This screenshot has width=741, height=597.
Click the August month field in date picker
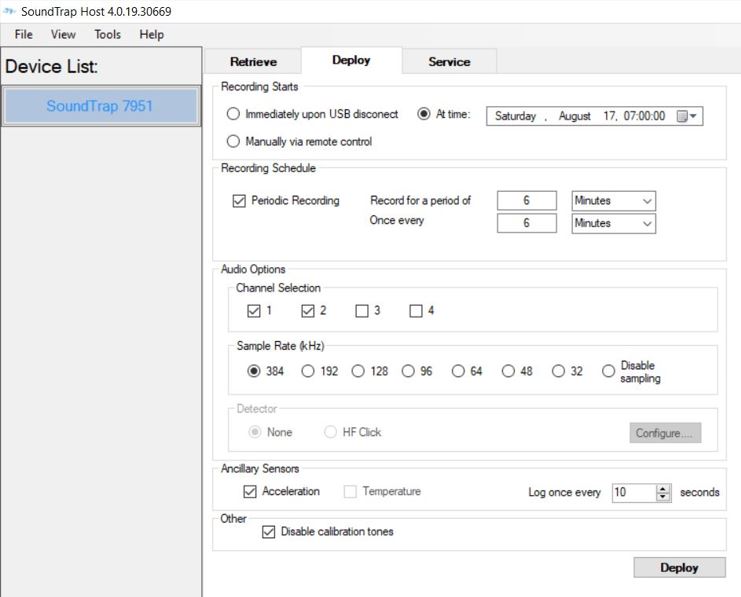[575, 116]
